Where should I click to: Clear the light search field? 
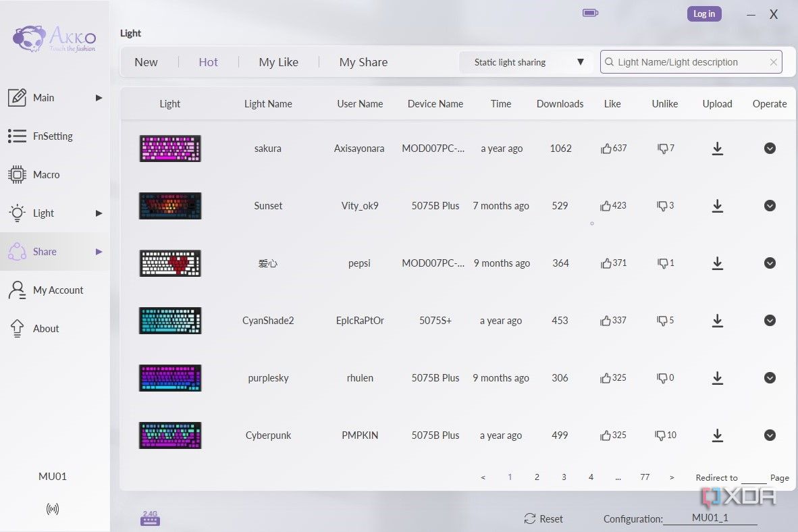coord(774,62)
